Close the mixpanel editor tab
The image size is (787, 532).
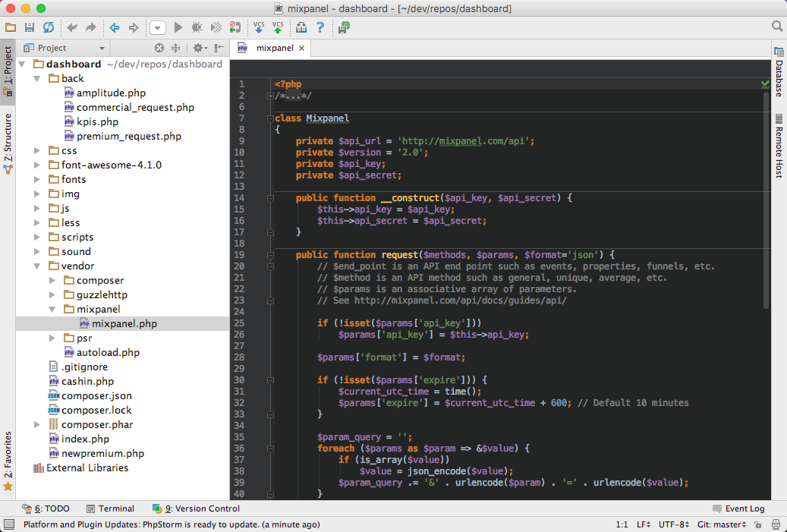(301, 48)
